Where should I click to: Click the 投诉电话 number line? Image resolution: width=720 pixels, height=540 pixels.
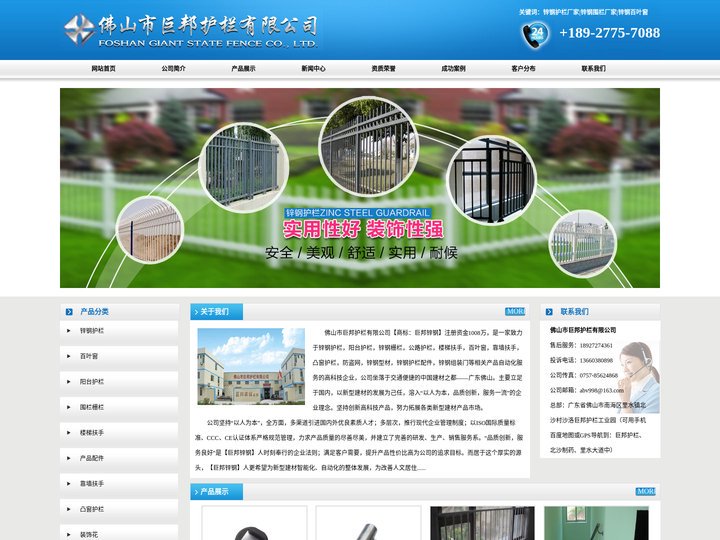(x=581, y=360)
